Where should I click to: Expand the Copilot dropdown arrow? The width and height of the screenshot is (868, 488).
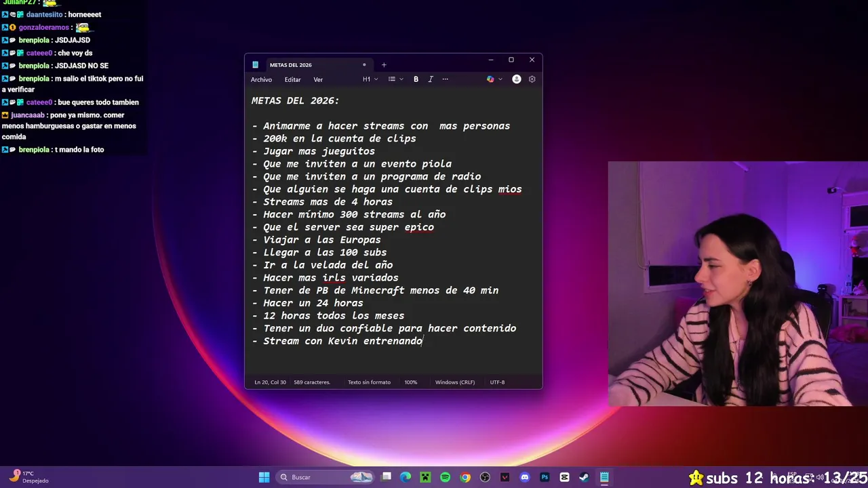(500, 79)
